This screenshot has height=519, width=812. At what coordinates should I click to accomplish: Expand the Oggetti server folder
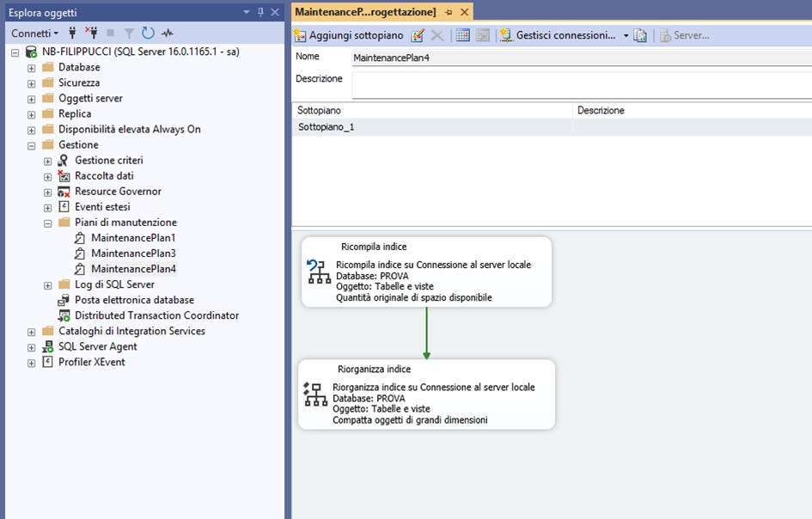point(31,99)
